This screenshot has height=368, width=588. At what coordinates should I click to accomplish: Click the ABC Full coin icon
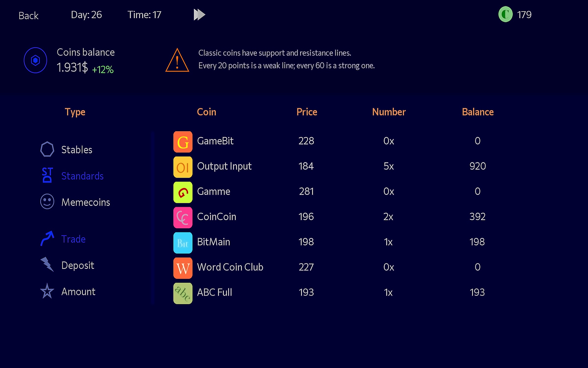pos(183,293)
